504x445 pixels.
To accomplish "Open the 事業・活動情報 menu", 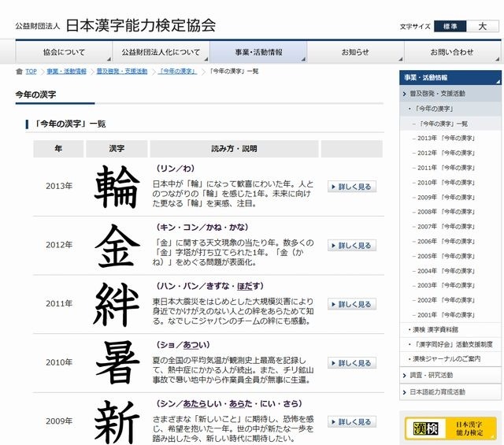I will (x=258, y=52).
